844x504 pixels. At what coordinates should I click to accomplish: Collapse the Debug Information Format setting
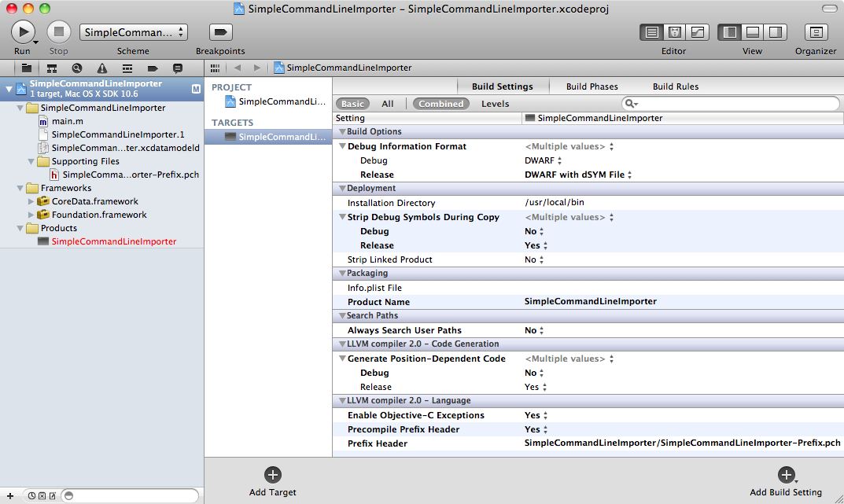(343, 146)
